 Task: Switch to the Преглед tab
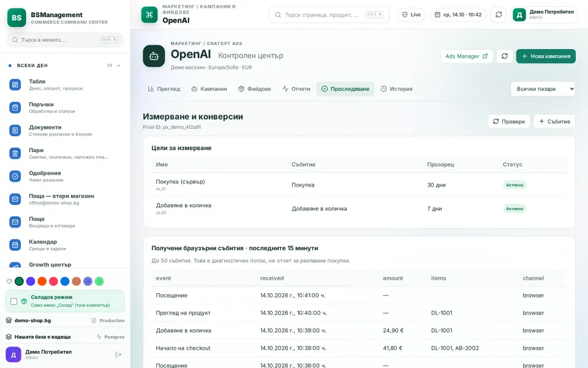164,89
